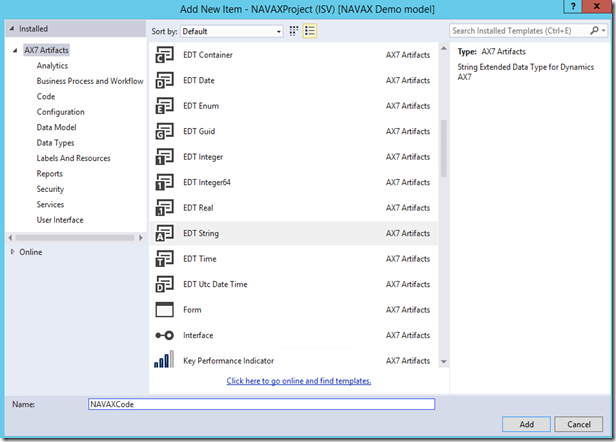Select the User Interface category
This screenshot has height=442, width=616.
click(x=60, y=220)
